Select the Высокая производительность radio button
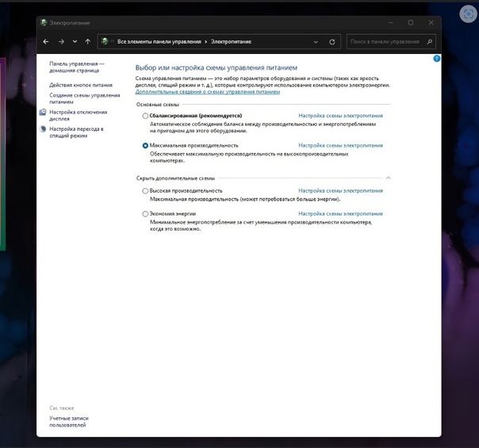Screen dimensions: 479x448 click(145, 191)
